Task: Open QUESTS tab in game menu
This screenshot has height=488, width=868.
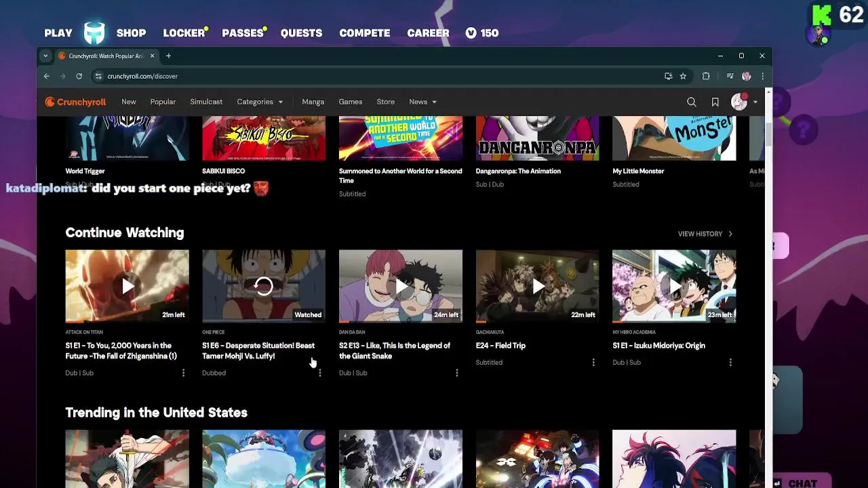Action: (x=301, y=33)
